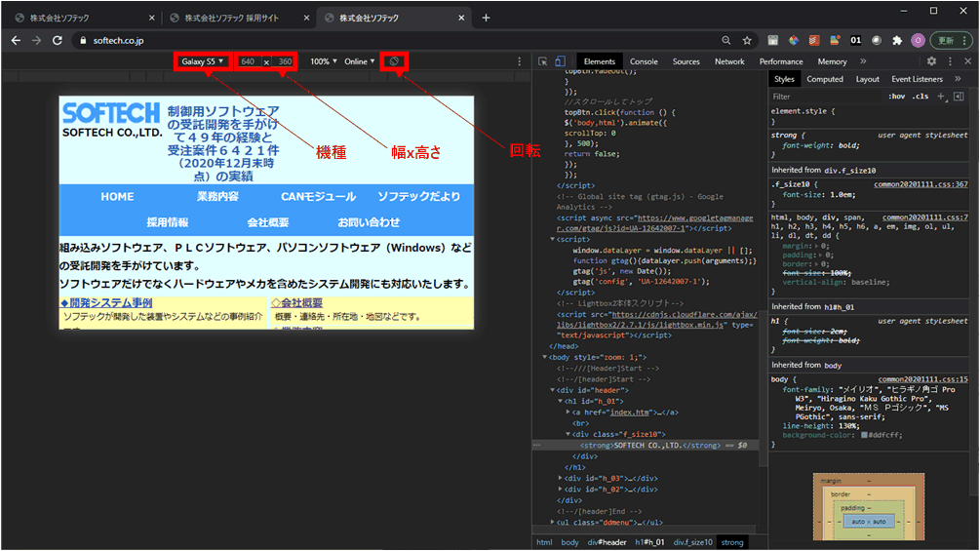Bookmark this page with the star icon

point(747,41)
